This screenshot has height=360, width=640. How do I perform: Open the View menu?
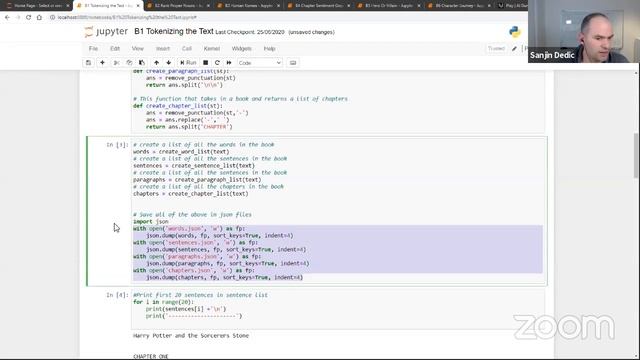[x=138, y=49]
